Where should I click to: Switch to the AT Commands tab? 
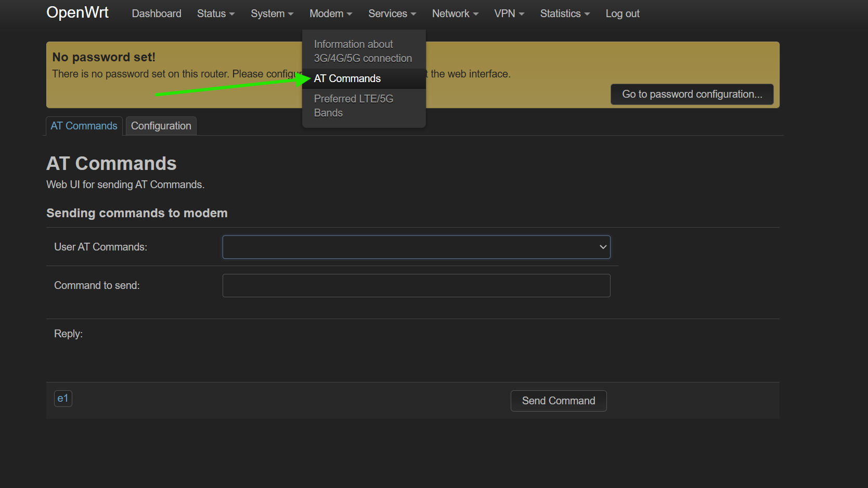[84, 126]
